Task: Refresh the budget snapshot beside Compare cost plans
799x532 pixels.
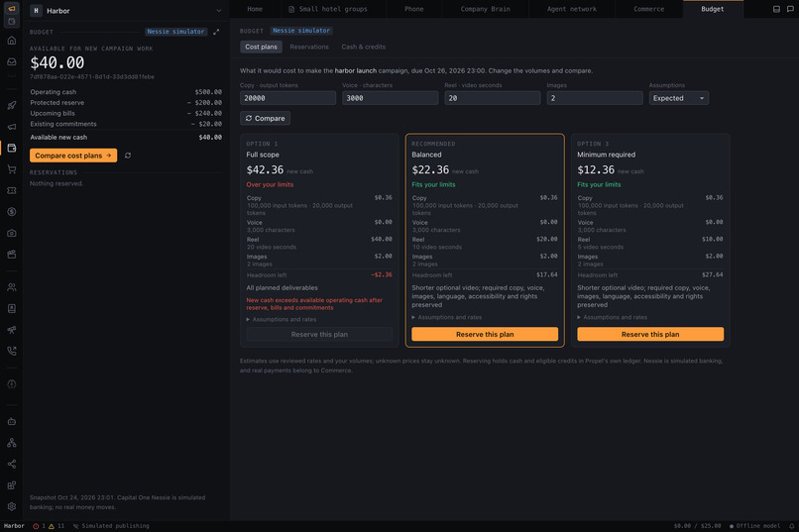Action: [x=128, y=156]
